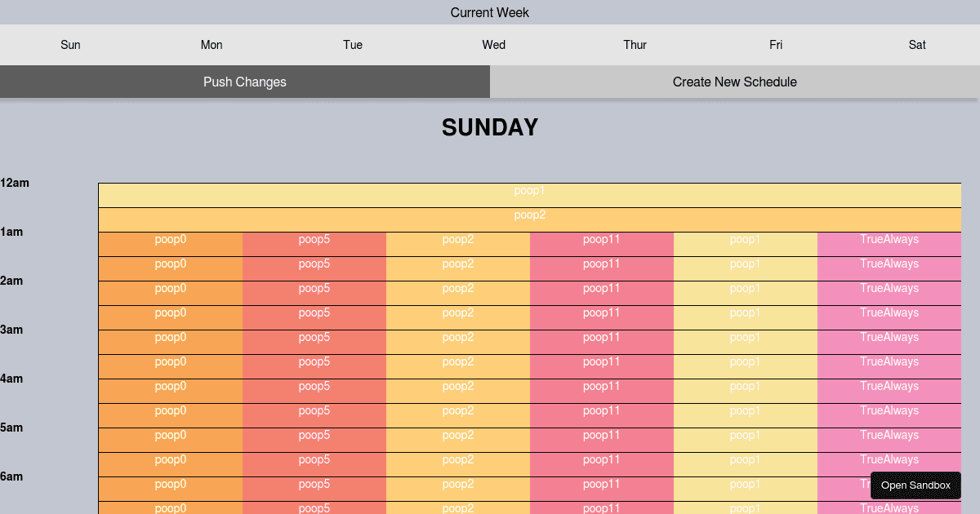Image resolution: width=980 pixels, height=514 pixels.
Task: Click the SUNDAY heading
Action: coord(489,127)
